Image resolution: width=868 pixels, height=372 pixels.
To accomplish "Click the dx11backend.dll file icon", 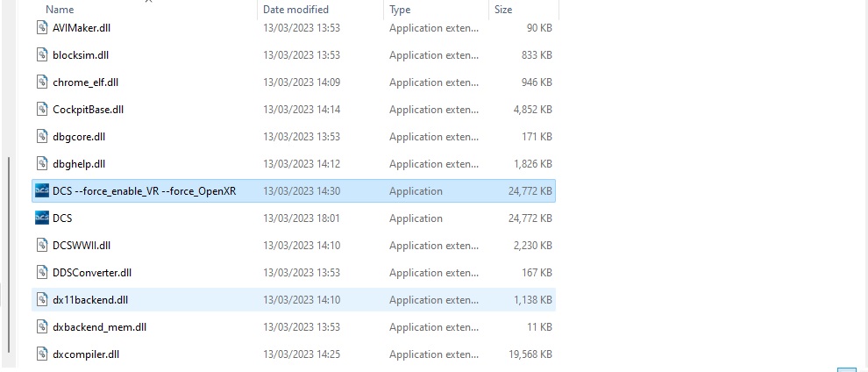I will 42,299.
